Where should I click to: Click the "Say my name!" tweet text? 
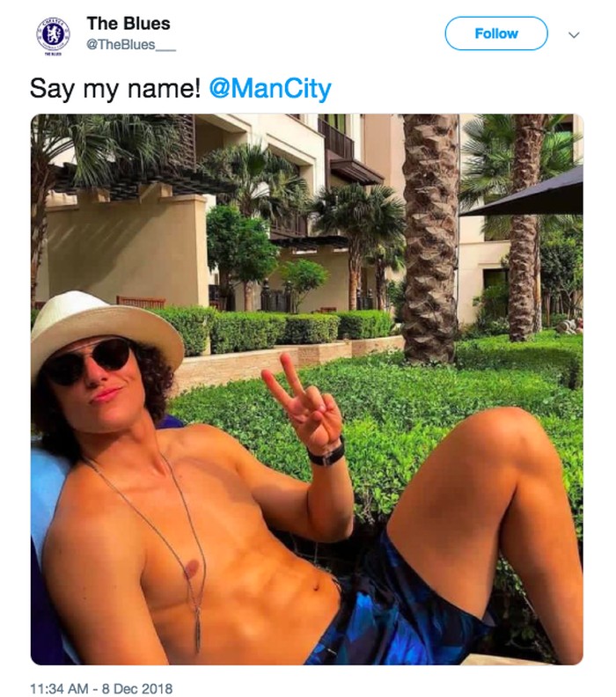(116, 89)
